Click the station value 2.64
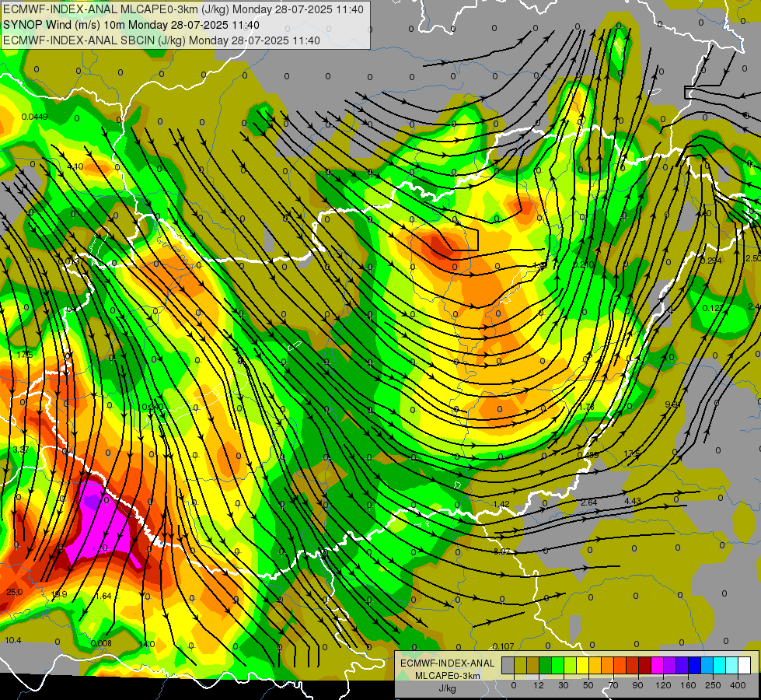Viewport: 761px width, 700px height. point(588,502)
